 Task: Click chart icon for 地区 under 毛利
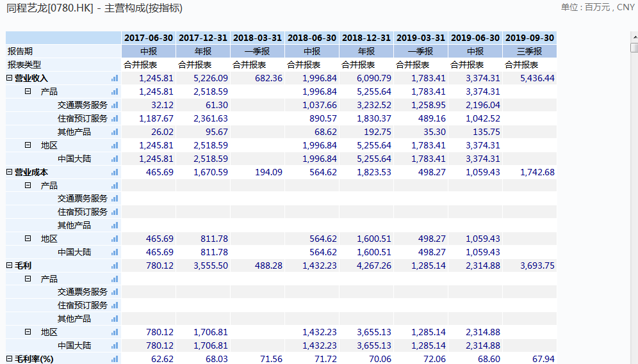[115, 332]
